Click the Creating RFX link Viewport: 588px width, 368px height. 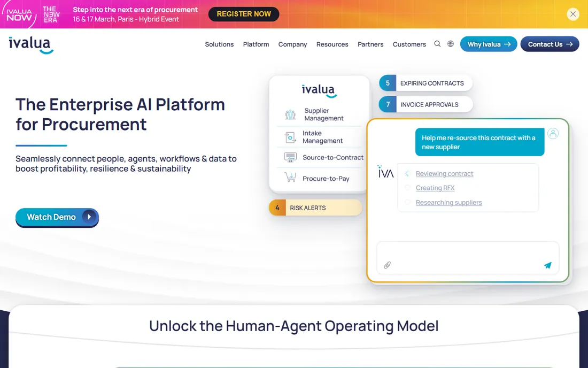point(435,188)
